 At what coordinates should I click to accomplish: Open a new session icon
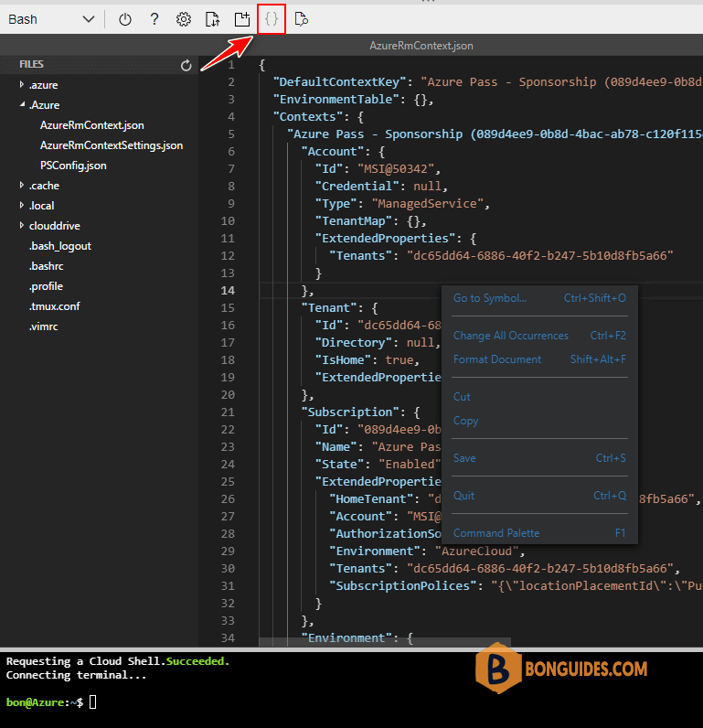241,19
